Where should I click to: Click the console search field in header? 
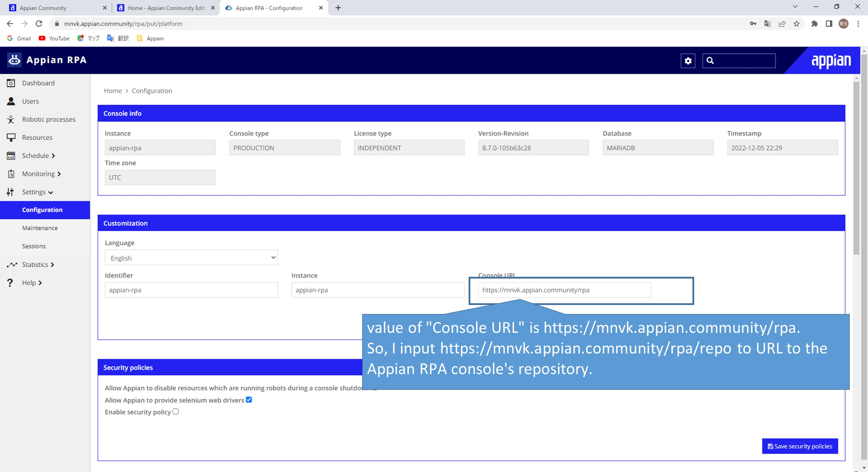click(x=739, y=61)
